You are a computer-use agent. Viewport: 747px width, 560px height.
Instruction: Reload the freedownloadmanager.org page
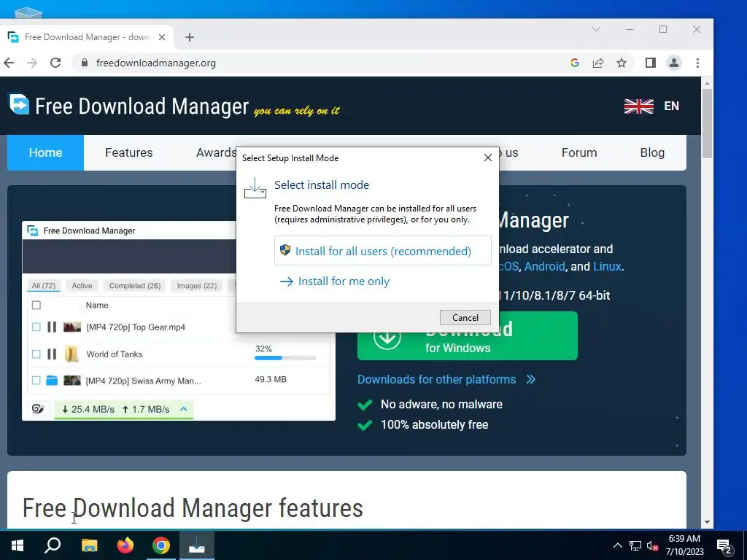[55, 63]
